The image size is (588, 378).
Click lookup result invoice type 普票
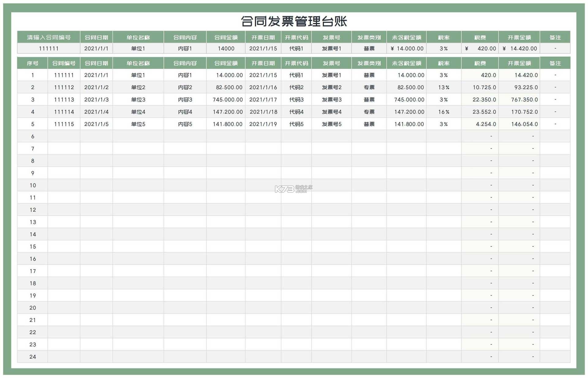[369, 48]
